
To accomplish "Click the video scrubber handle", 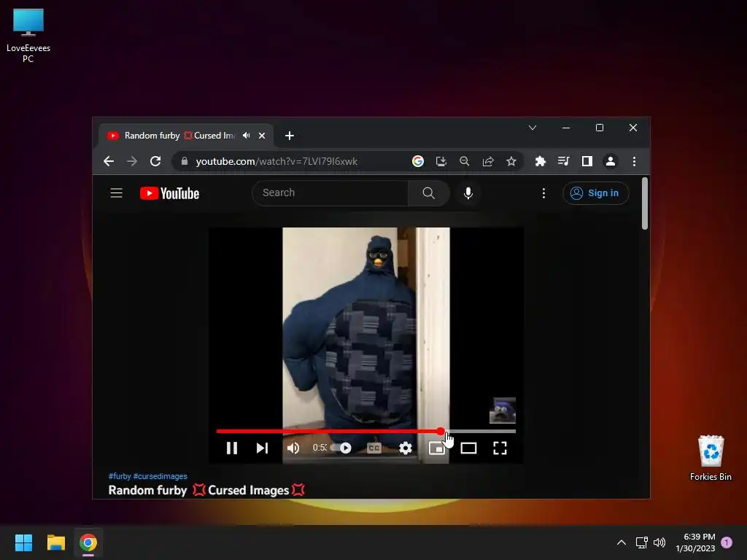I will tap(441, 432).
